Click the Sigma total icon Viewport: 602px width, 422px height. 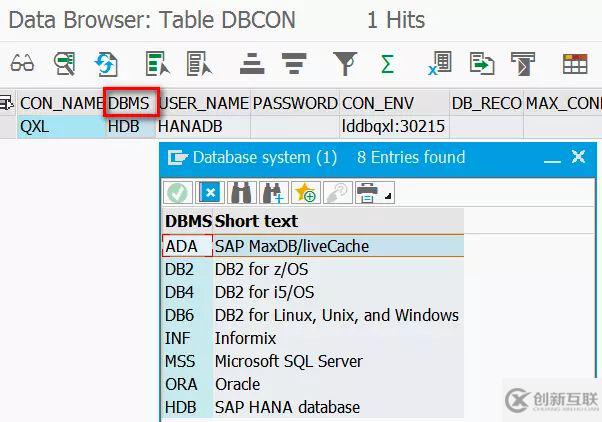coord(387,64)
